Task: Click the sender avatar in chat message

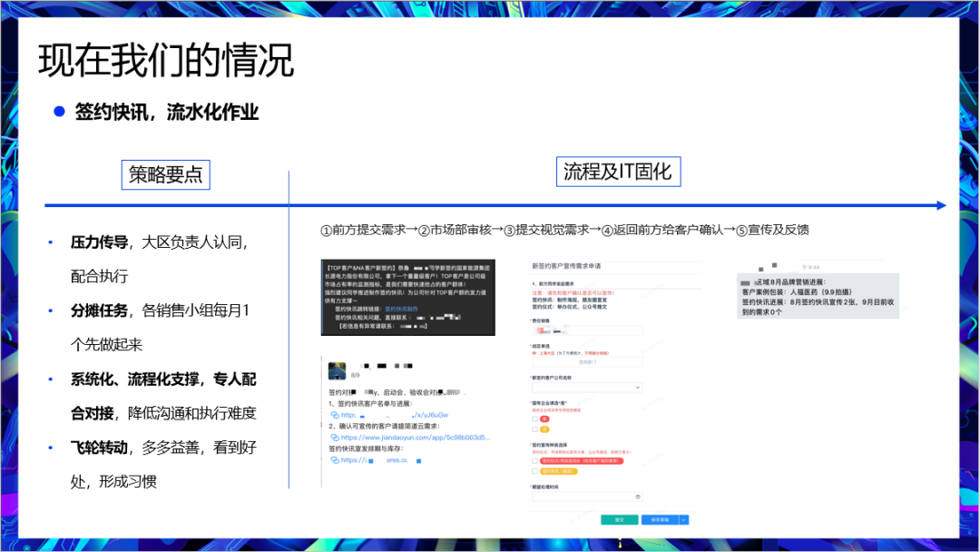Action: coord(337,370)
